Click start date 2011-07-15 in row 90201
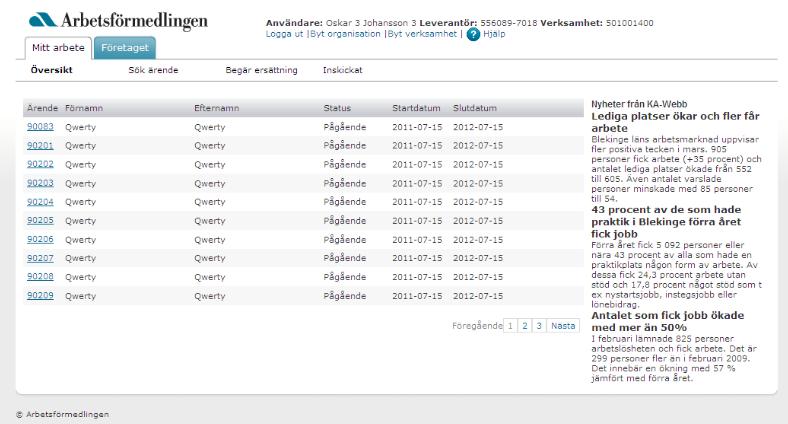This screenshot has width=788, height=424. [x=417, y=146]
